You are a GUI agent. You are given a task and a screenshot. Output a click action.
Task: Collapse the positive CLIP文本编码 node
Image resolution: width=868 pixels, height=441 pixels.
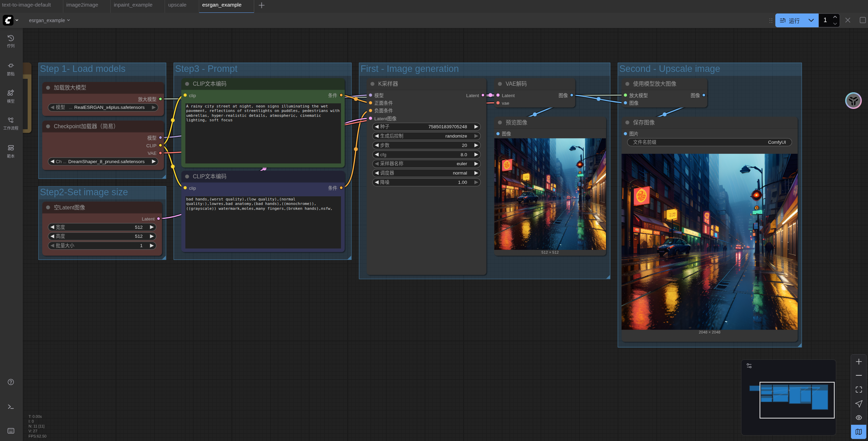[x=187, y=84]
